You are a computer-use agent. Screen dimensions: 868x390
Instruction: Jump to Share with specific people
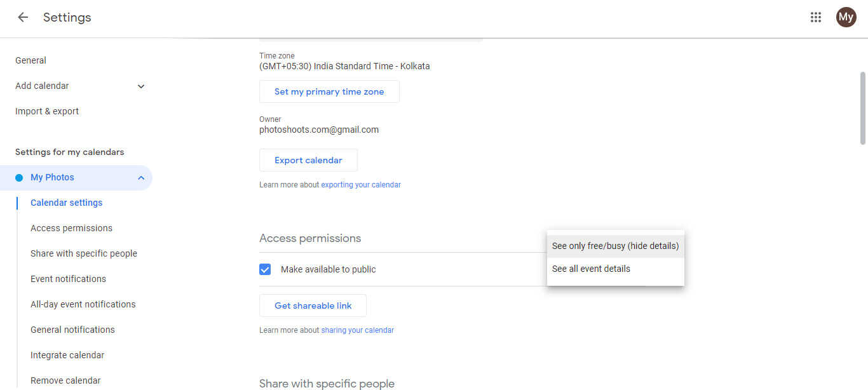pos(84,253)
